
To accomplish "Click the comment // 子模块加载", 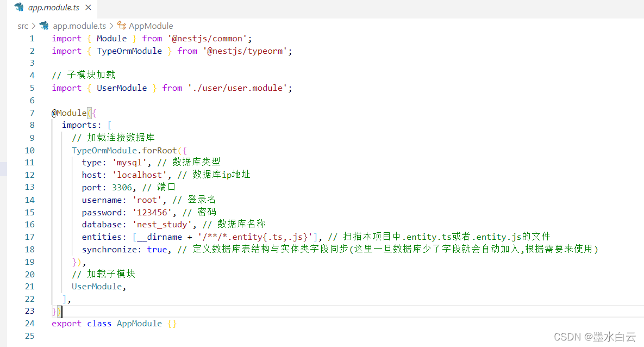I will [x=84, y=75].
